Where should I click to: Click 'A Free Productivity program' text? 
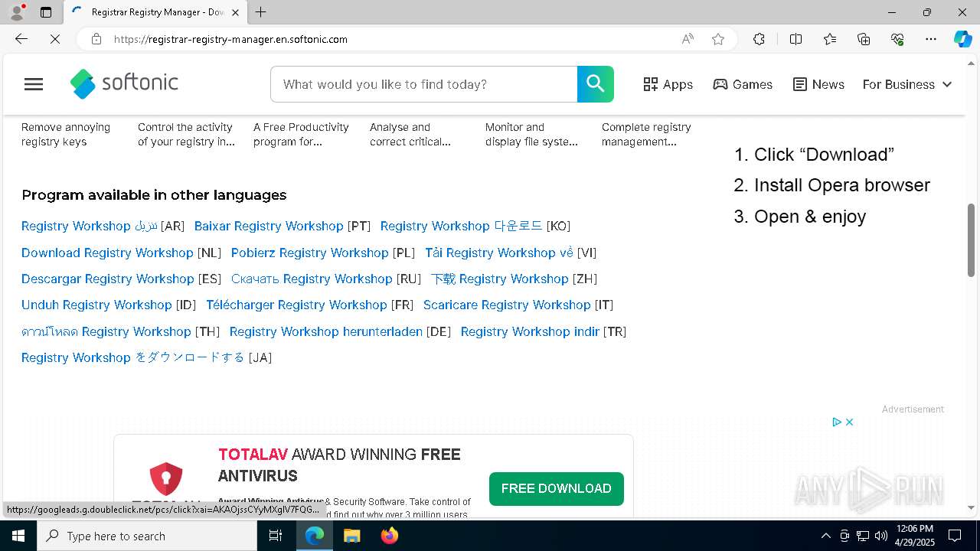click(x=301, y=135)
